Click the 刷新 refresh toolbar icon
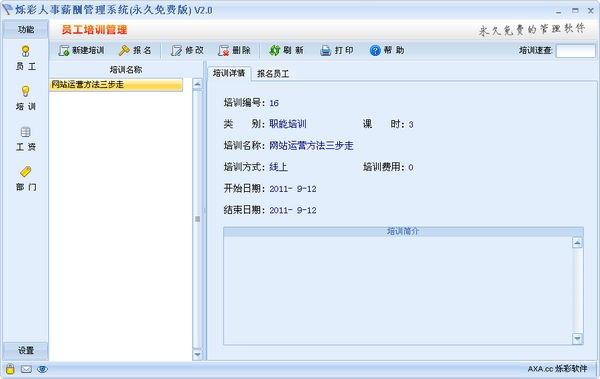 click(275, 50)
